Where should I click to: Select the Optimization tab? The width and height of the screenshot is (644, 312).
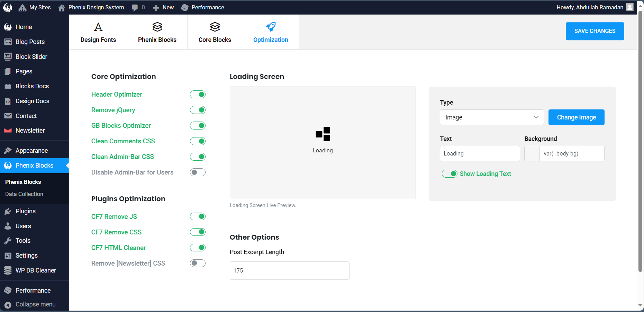coord(271,32)
